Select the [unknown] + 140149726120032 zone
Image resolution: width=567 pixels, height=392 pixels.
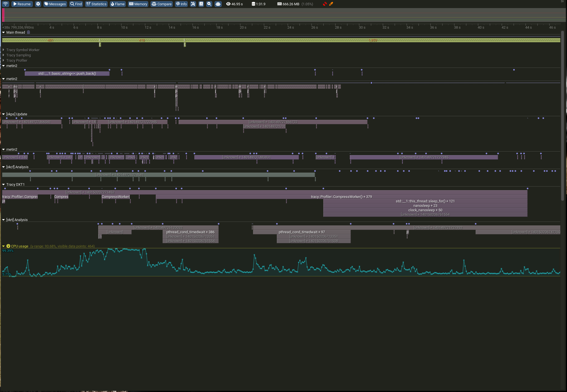tap(158, 228)
